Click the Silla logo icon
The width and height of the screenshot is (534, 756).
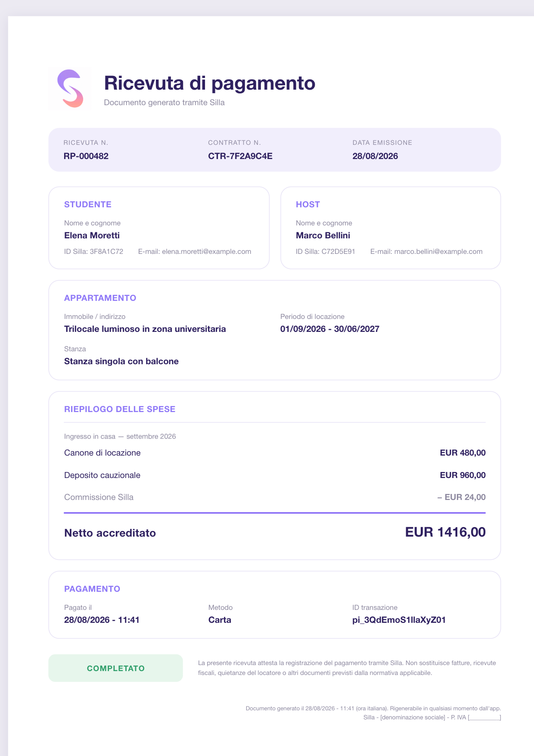(x=70, y=88)
